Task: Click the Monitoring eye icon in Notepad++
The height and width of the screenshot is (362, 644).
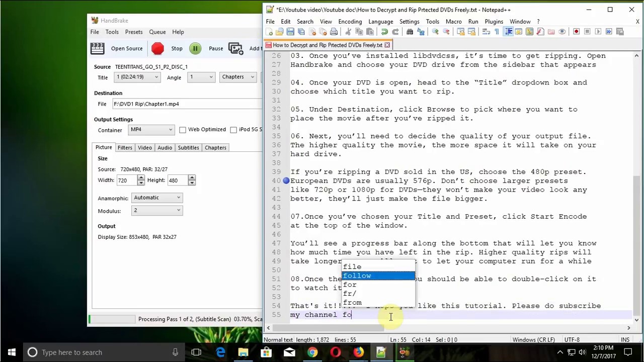Action: 562,32
